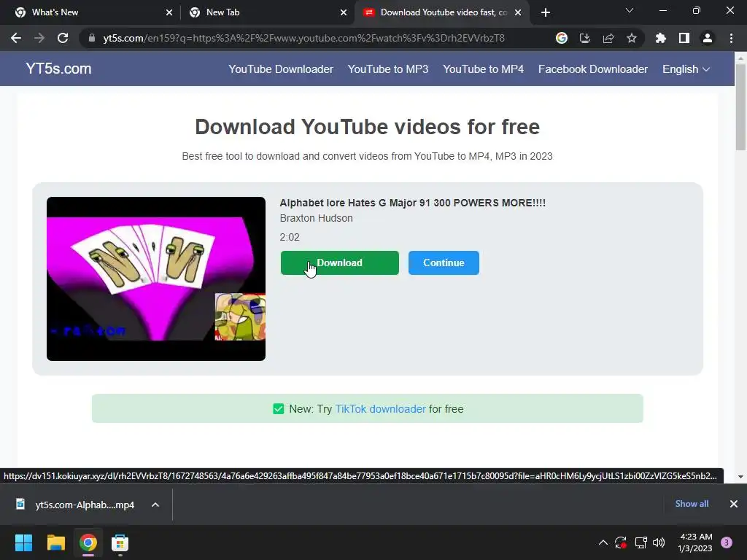Open YouTube to MP3 page
This screenshot has height=560, width=747.
[x=388, y=69]
